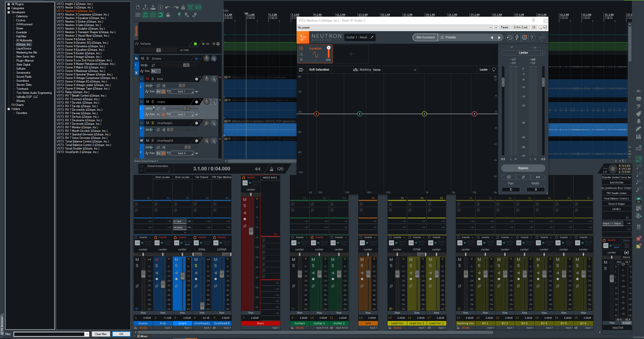Click the EQ display options dropdown icon

point(301,70)
